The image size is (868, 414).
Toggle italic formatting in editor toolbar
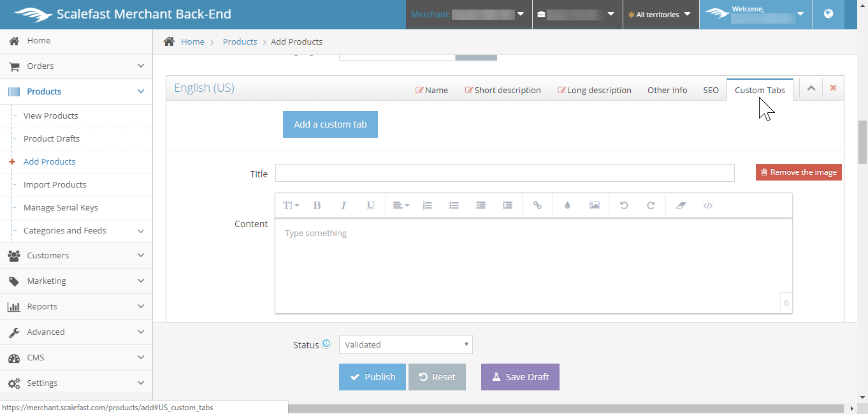pos(344,205)
